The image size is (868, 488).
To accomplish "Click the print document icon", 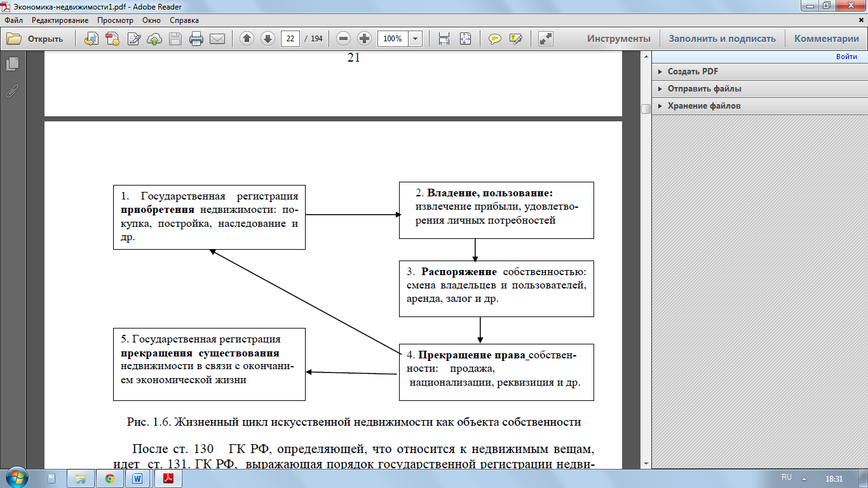I will click(x=196, y=39).
